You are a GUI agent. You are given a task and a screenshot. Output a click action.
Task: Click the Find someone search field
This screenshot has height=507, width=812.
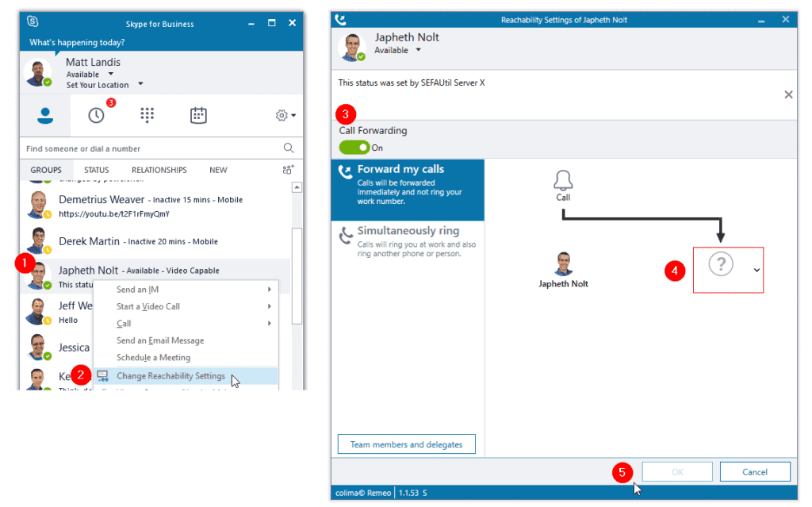point(151,148)
